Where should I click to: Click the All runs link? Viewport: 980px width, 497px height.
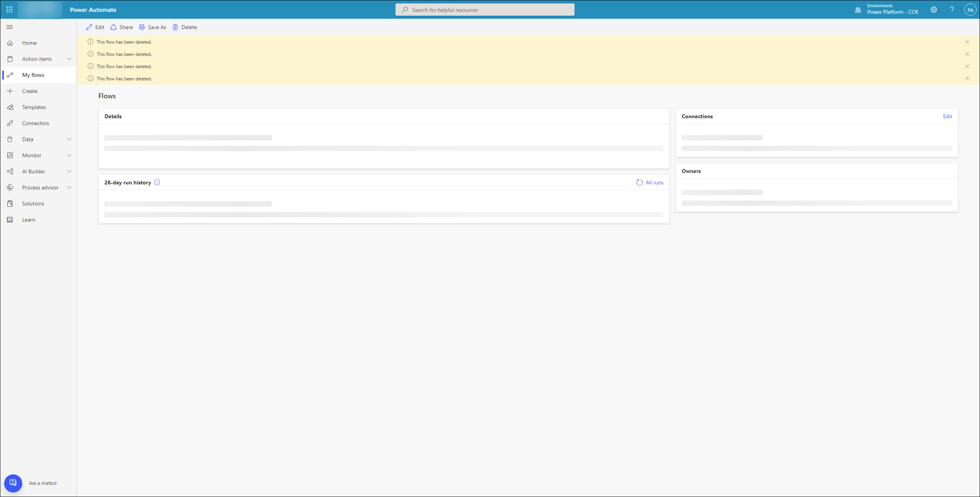(654, 183)
